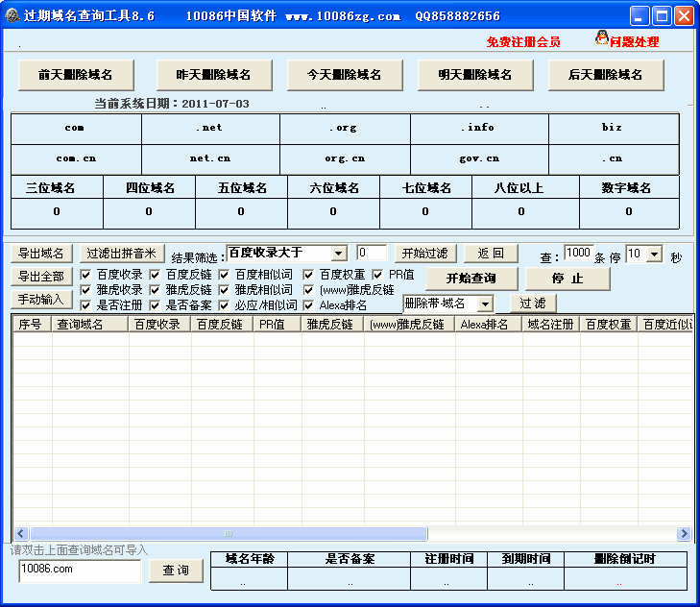The width and height of the screenshot is (700, 607).
Task: Click the horizontal scrollbar left arrow
Action: [x=21, y=533]
